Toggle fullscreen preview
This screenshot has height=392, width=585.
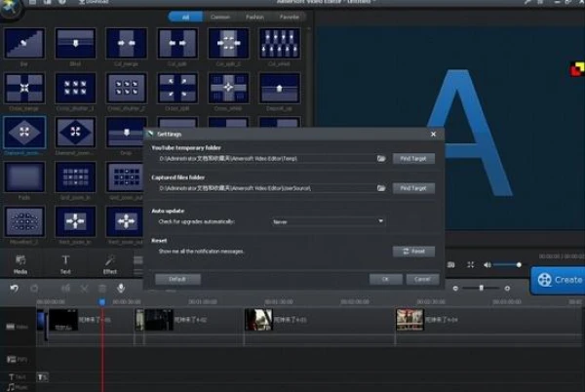tap(471, 264)
